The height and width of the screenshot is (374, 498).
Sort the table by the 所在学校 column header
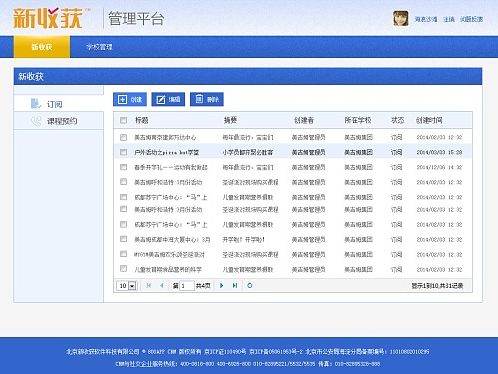coord(358,120)
